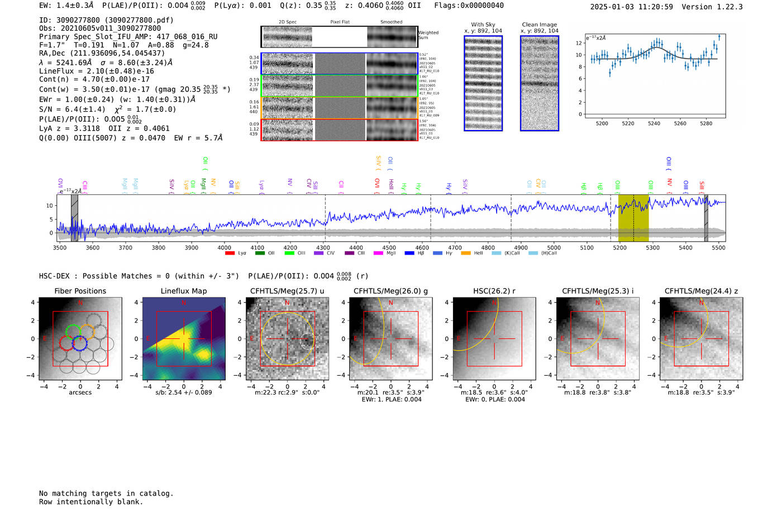Click the Gaussian line fit plot
Image resolution: width=782 pixels, height=532 pixels.
(655, 75)
